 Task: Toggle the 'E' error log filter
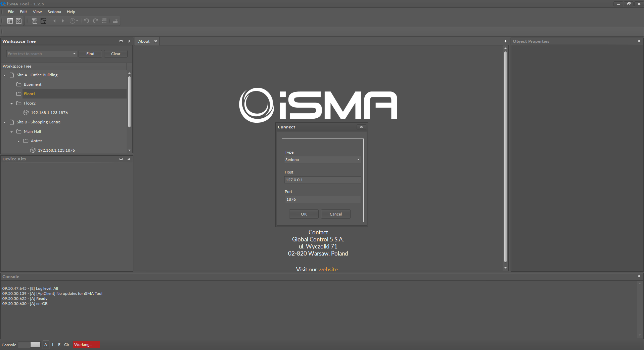pyautogui.click(x=59, y=345)
